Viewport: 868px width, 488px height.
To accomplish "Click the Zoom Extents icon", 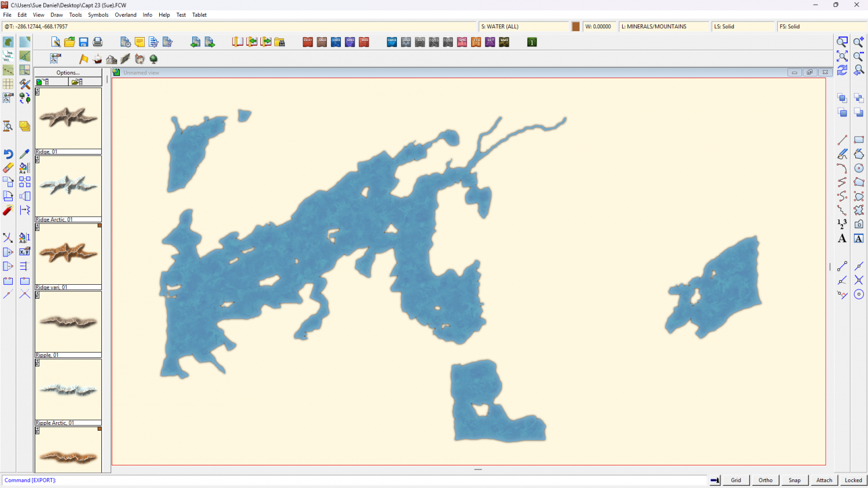I will tap(842, 56).
